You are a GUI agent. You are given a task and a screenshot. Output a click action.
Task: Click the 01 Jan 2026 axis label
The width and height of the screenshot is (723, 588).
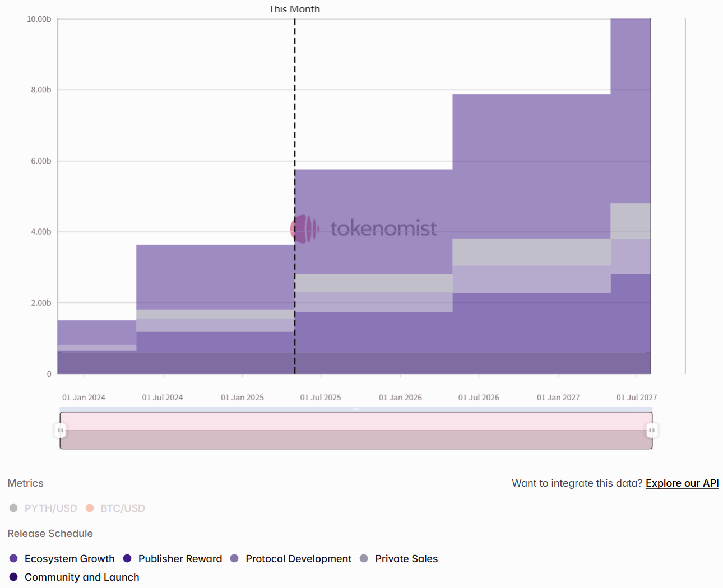[x=400, y=398]
